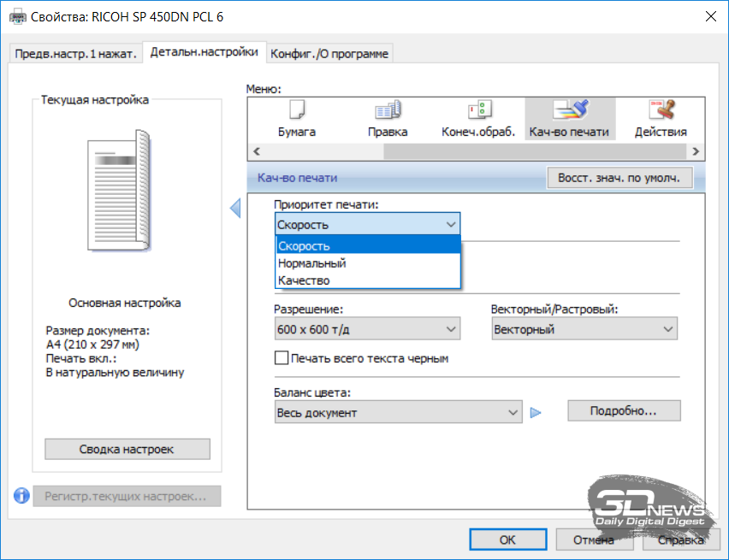Click the blue info icon near Регистр.текущих настроек
The image size is (729, 560).
(21, 496)
